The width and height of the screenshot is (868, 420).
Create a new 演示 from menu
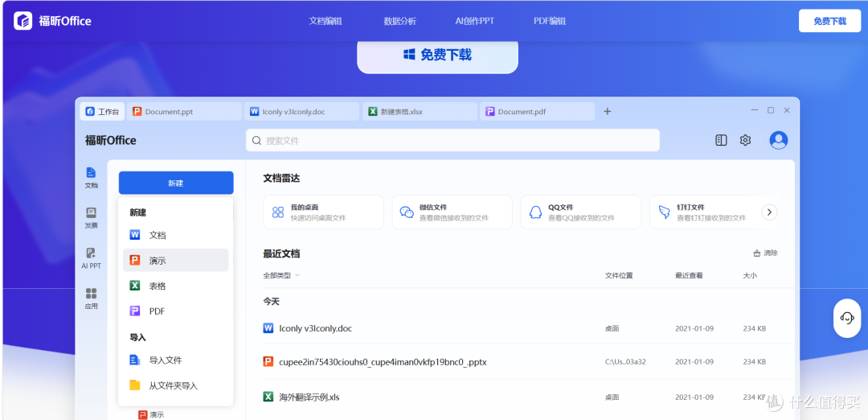tap(175, 260)
